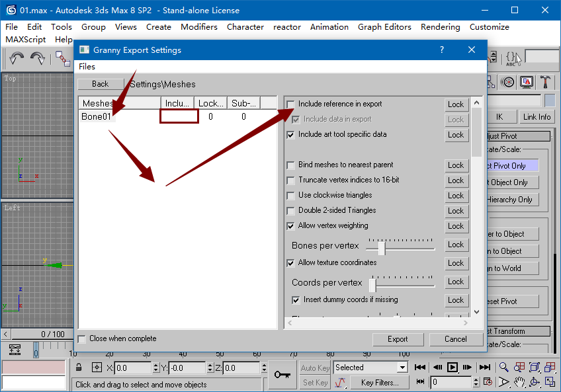Toggle Allow texture coordinates checkbox

click(290, 263)
